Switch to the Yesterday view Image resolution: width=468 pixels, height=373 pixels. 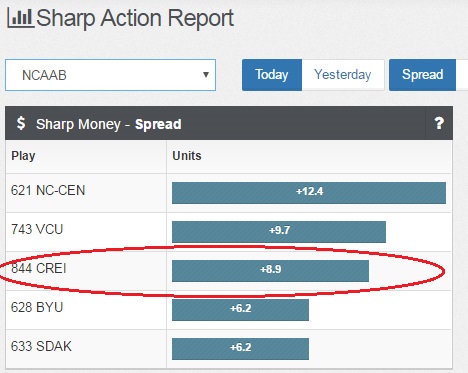coord(343,75)
